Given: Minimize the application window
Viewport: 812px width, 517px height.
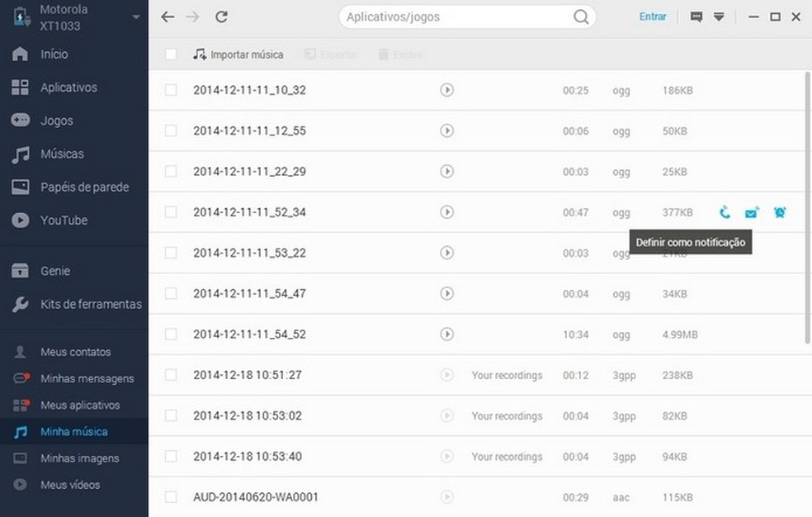Looking at the screenshot, I should [x=753, y=17].
